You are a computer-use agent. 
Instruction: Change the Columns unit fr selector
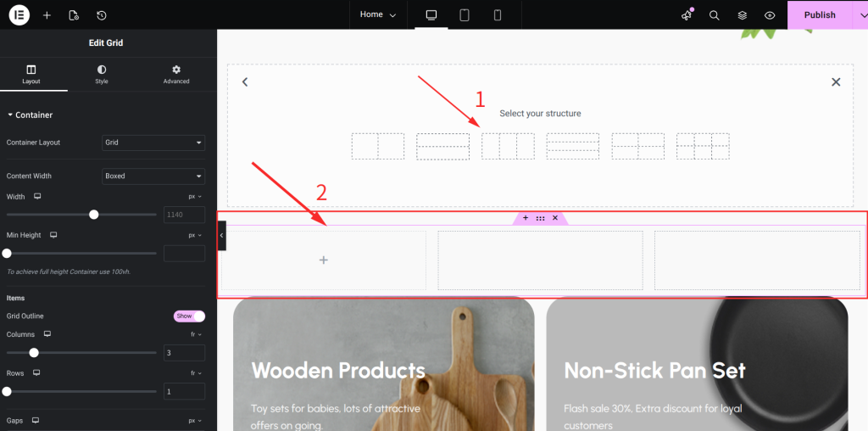pyautogui.click(x=196, y=334)
